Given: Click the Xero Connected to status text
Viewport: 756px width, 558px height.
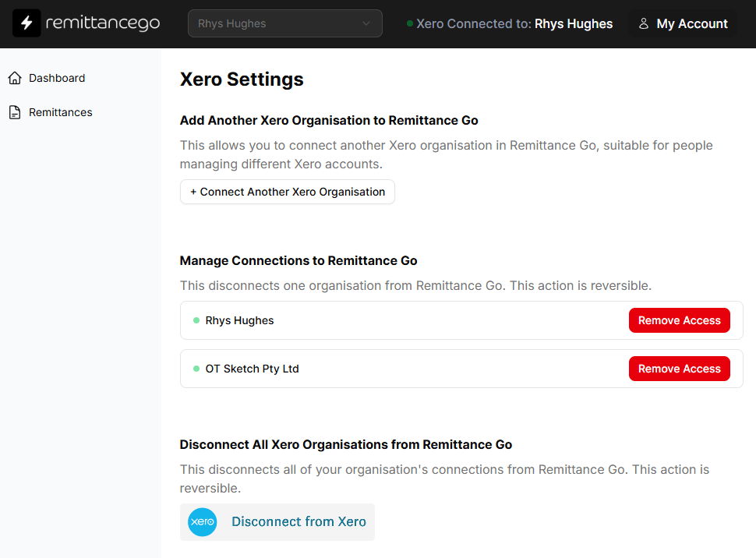Looking at the screenshot, I should click(x=474, y=23).
